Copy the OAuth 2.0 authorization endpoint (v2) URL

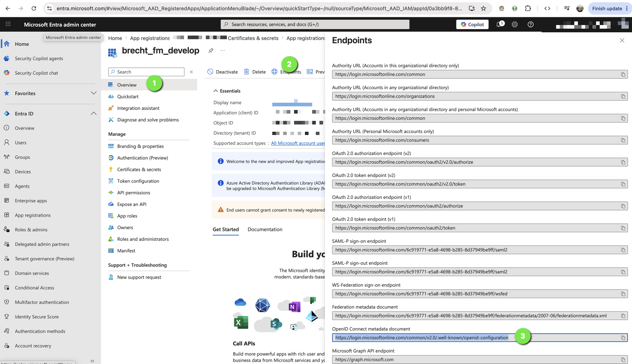(x=623, y=162)
